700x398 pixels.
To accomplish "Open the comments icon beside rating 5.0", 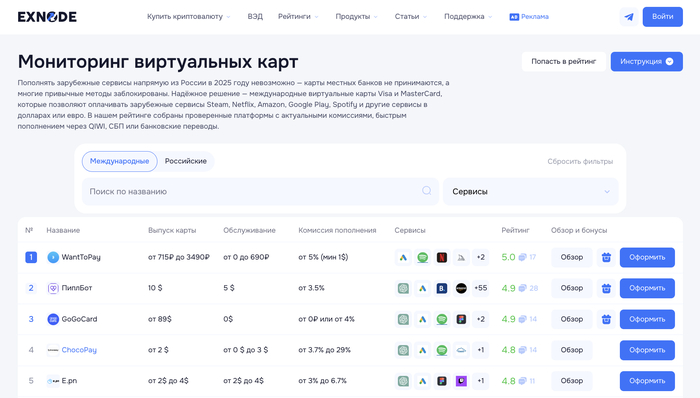I will click(522, 257).
